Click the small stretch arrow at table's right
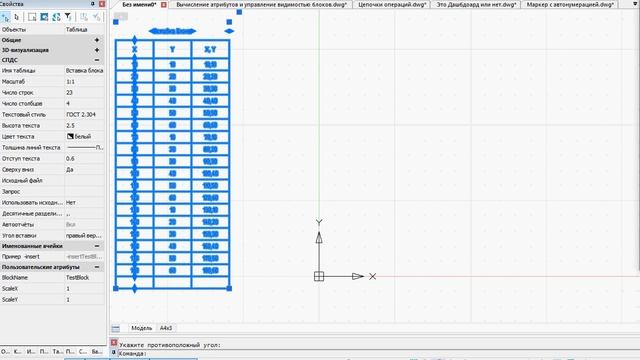The width and height of the screenshot is (640, 360). 229,31
